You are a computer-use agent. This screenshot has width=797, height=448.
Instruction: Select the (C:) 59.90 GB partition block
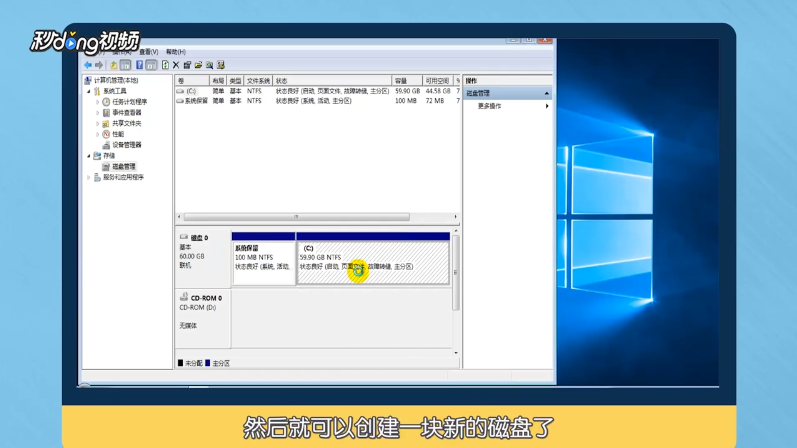click(373, 258)
